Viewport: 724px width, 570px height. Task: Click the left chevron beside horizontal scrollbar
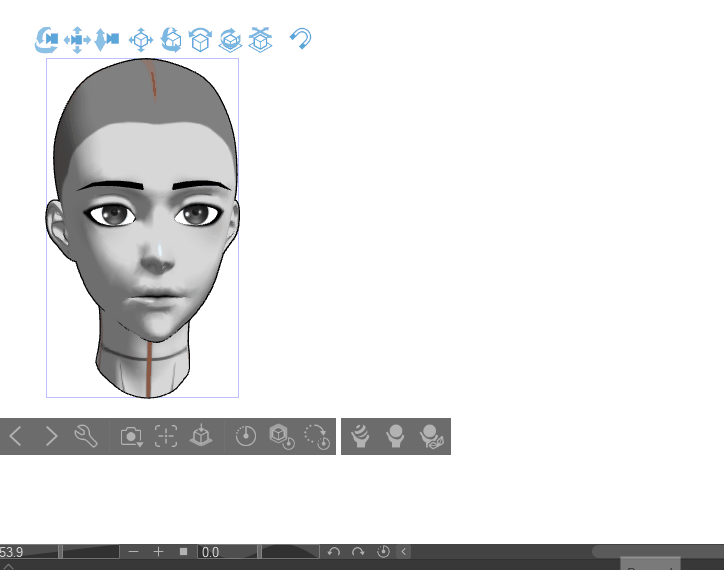coord(404,552)
